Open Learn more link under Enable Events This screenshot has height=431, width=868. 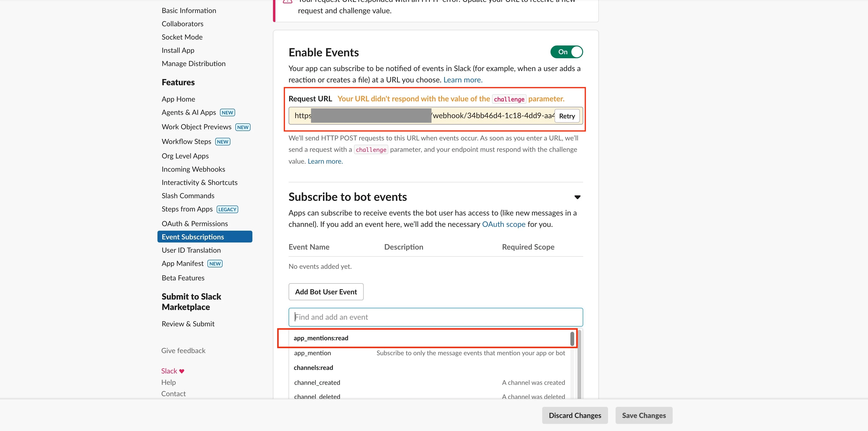pos(463,80)
